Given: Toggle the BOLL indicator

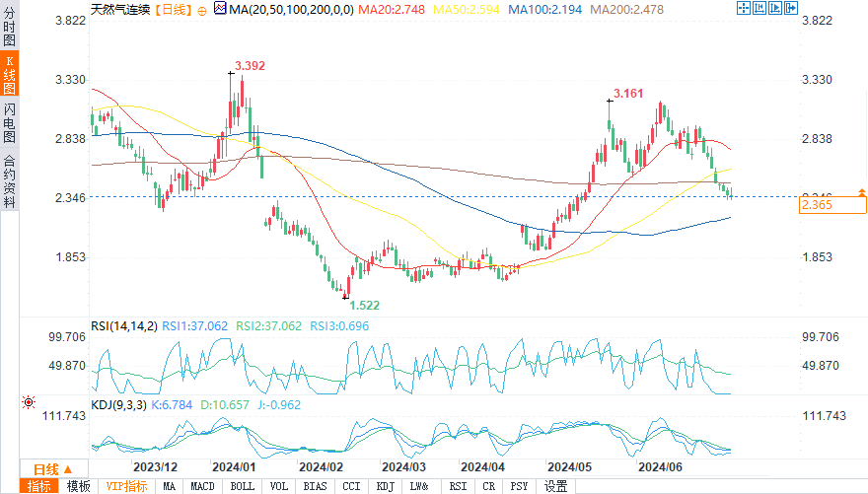Looking at the screenshot, I should tap(242, 486).
